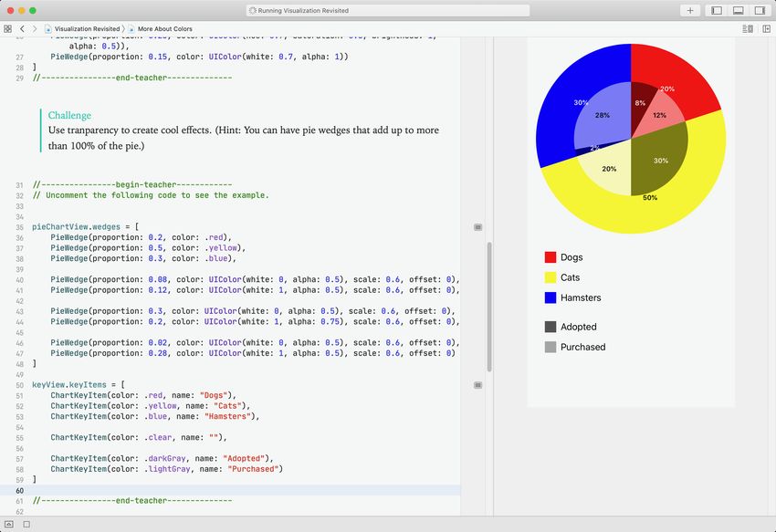Click the 28% inner blue wedge label
Screen dimensions: 776x532
click(603, 115)
